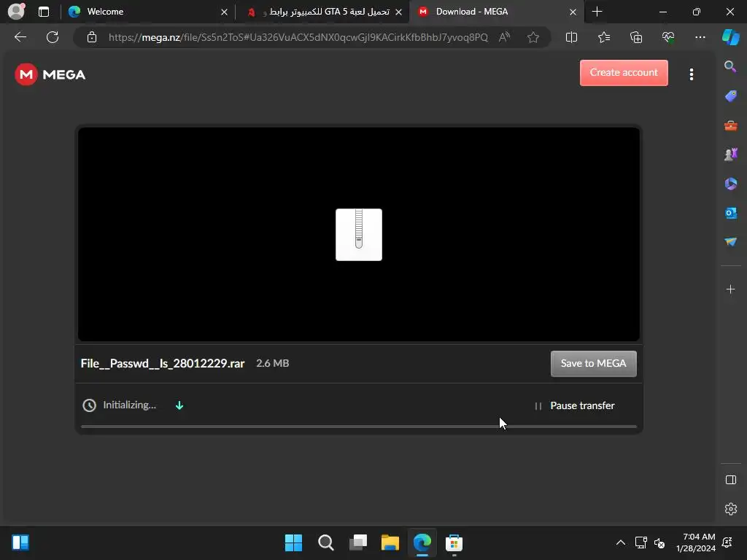
Task: Add this page to favorites
Action: (x=533, y=37)
